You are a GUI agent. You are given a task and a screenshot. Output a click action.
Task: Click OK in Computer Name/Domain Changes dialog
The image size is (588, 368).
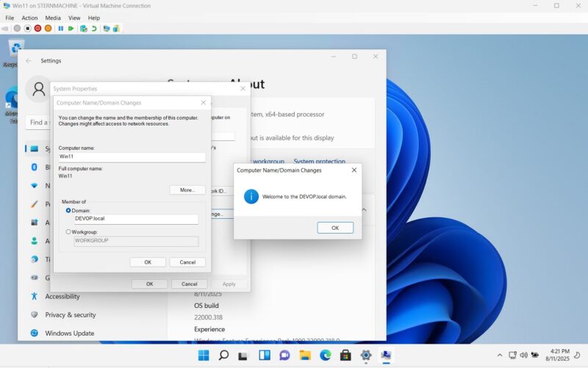(148, 262)
